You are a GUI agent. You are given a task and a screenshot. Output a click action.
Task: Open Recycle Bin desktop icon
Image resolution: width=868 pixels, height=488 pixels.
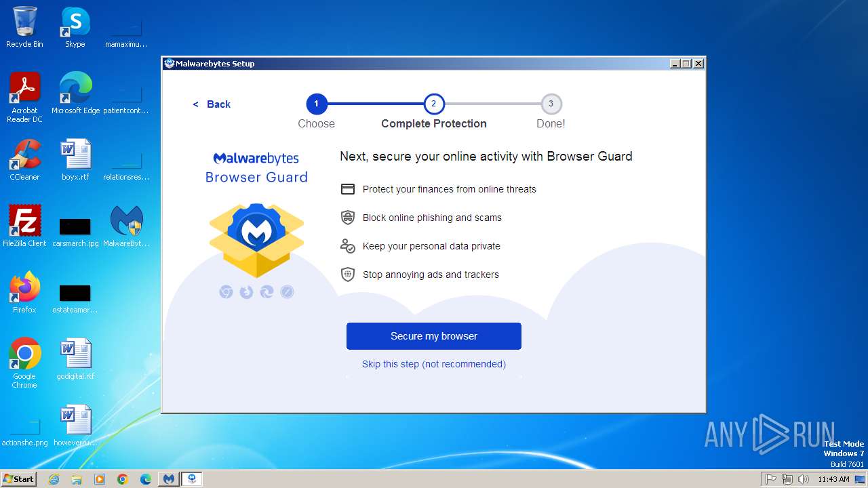pyautogui.click(x=24, y=27)
